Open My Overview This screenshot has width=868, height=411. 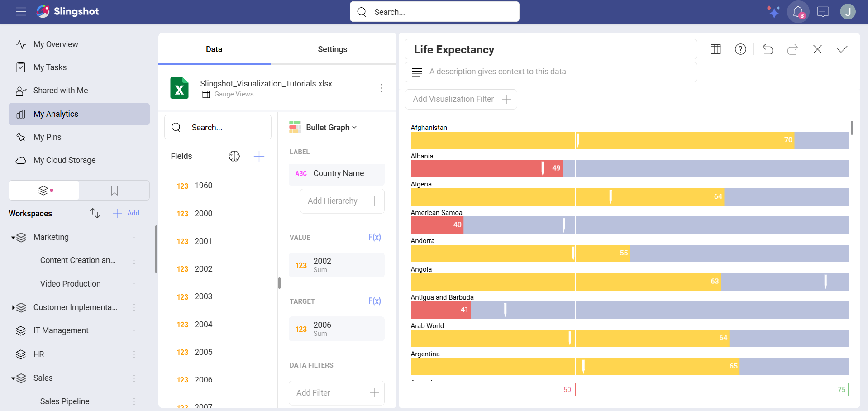point(56,44)
